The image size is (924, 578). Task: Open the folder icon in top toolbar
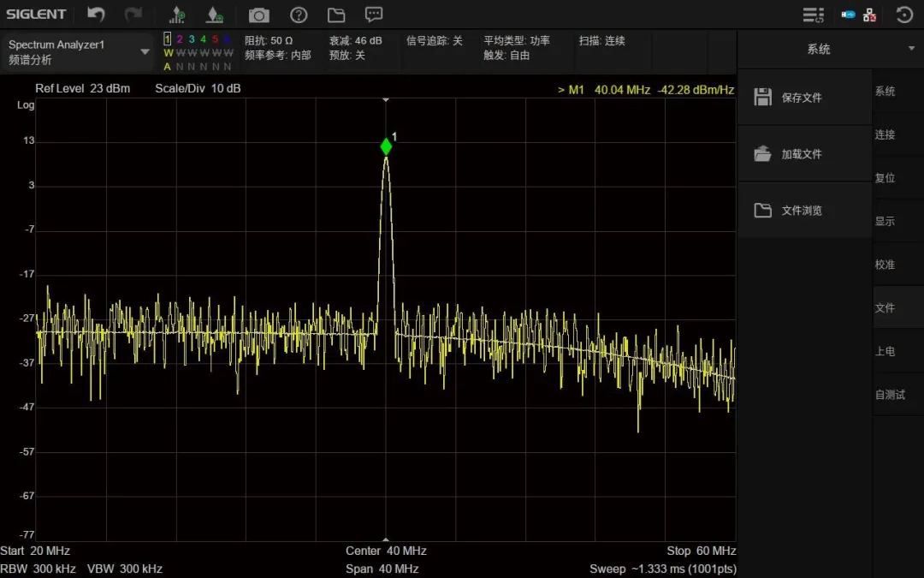click(x=336, y=15)
